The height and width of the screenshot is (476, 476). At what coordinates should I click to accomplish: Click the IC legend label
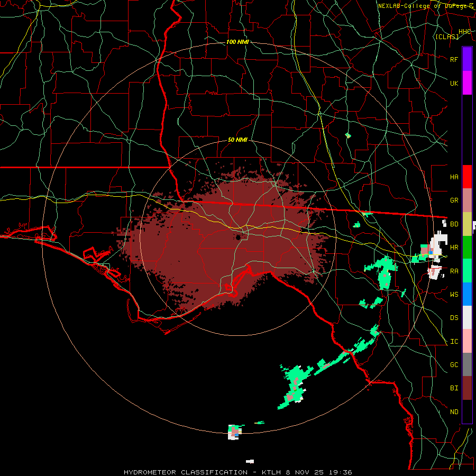[x=454, y=342]
